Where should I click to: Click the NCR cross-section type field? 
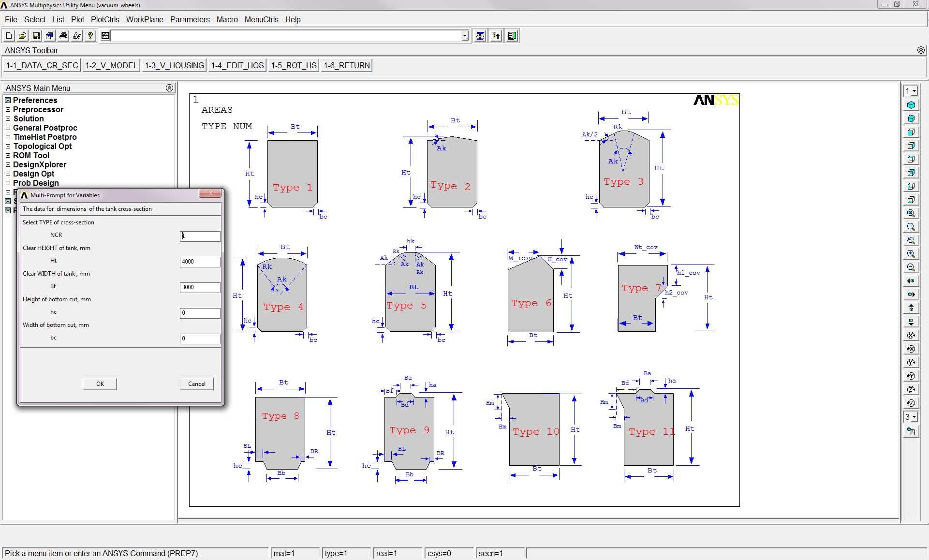(200, 236)
